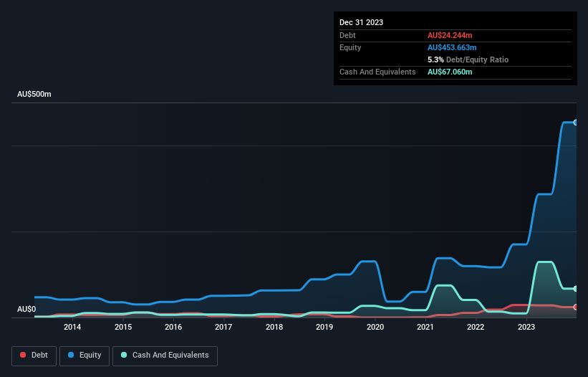
Task: Click the 2018 x-axis label
Action: tap(274, 327)
